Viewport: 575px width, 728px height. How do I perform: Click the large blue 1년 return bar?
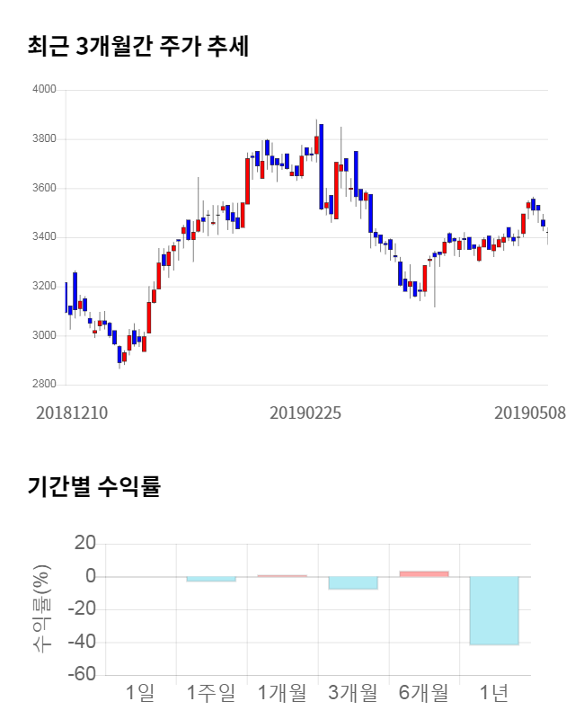[x=494, y=610]
